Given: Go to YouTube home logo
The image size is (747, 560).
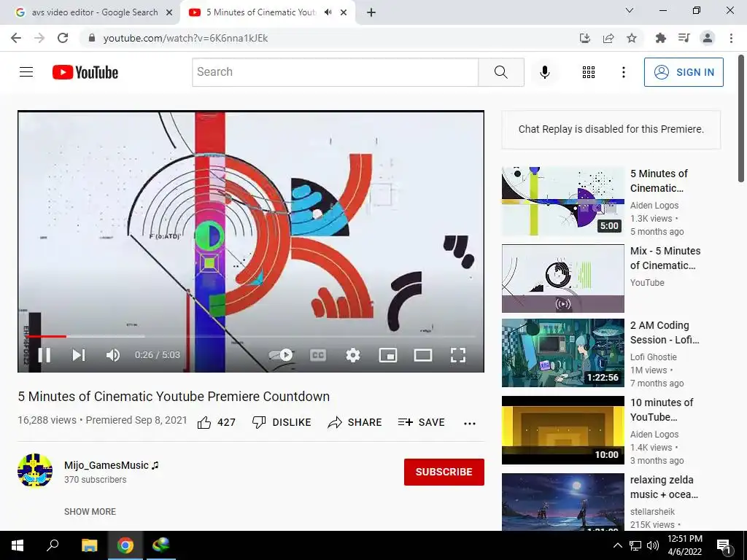Looking at the screenshot, I should [85, 72].
